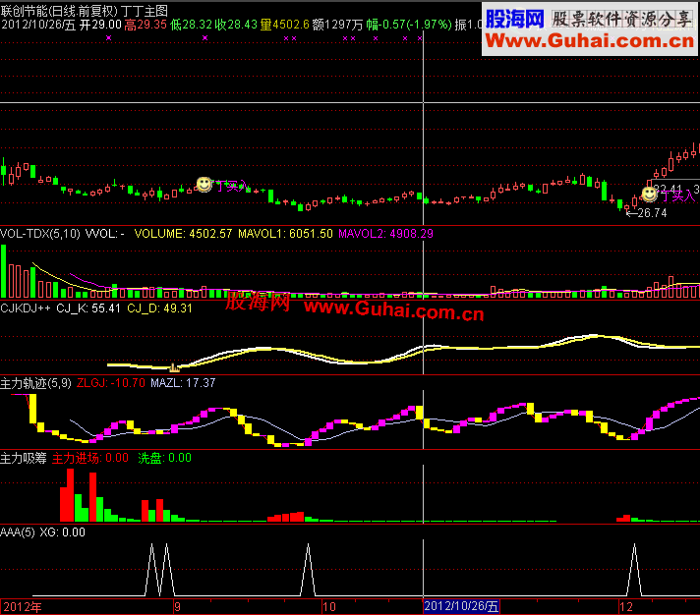Select the chart title 联创节能(日线.前复权) 丁丁主图
The image size is (700, 615).
(85, 10)
